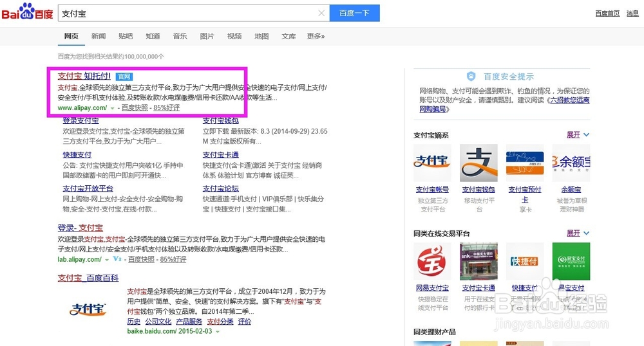Click the 百度一下 search button
The width and height of the screenshot is (644, 346).
[354, 13]
